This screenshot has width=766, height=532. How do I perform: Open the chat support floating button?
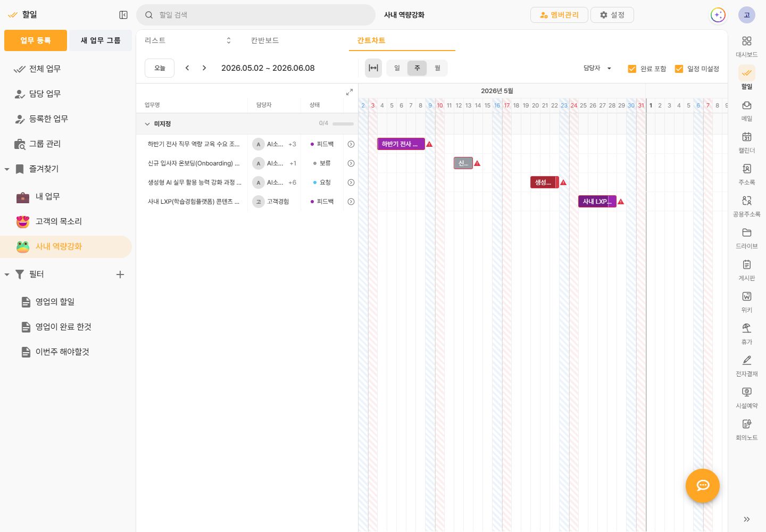[703, 486]
